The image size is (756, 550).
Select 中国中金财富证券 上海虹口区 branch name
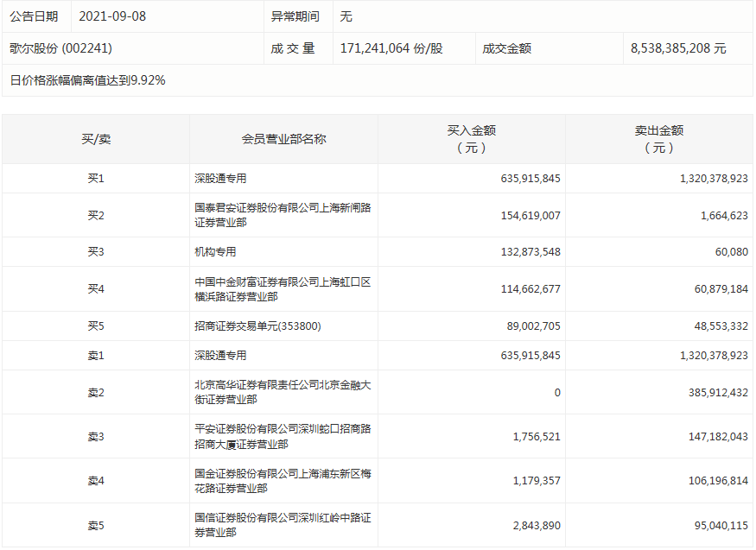click(283, 289)
